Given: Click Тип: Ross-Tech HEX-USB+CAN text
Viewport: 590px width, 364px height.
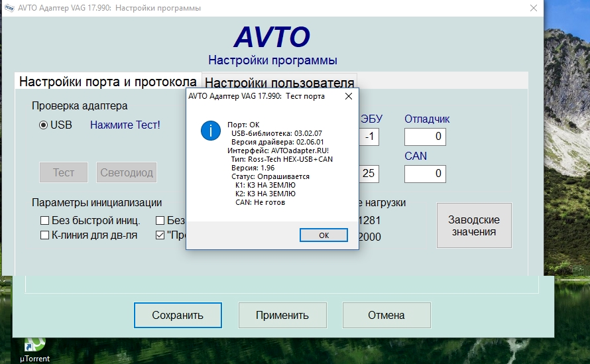Looking at the screenshot, I should click(x=282, y=159).
